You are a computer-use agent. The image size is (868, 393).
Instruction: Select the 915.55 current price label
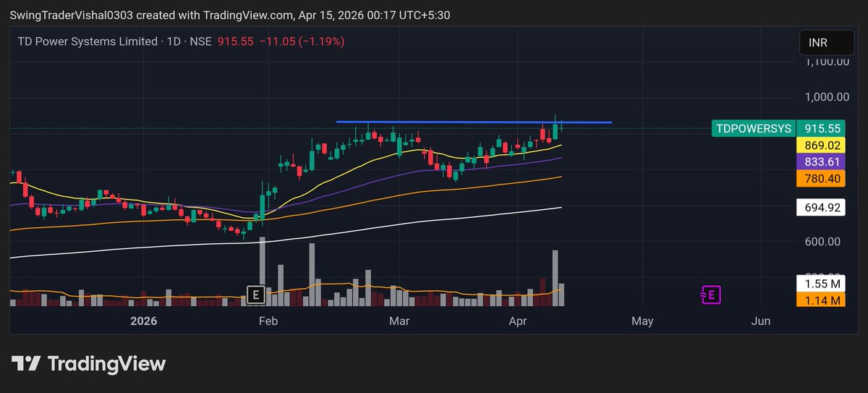pyautogui.click(x=821, y=128)
